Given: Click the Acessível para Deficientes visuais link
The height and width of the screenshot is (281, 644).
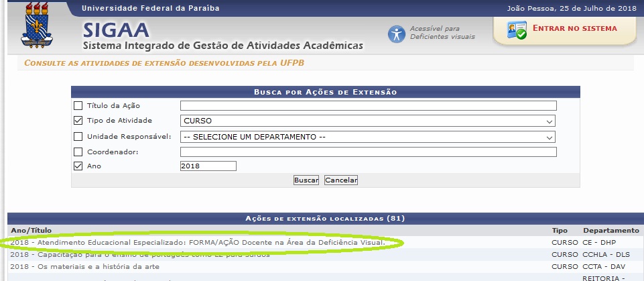Looking at the screenshot, I should coord(442,32).
